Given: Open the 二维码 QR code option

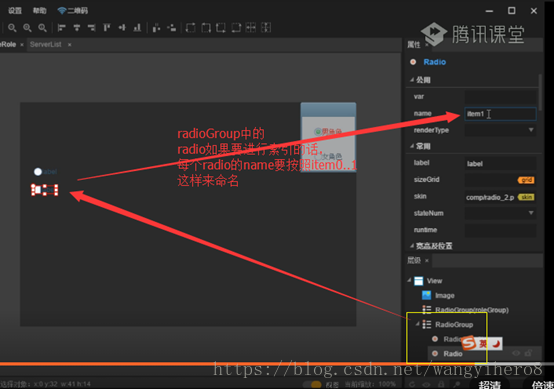Looking at the screenshot, I should coord(73,11).
